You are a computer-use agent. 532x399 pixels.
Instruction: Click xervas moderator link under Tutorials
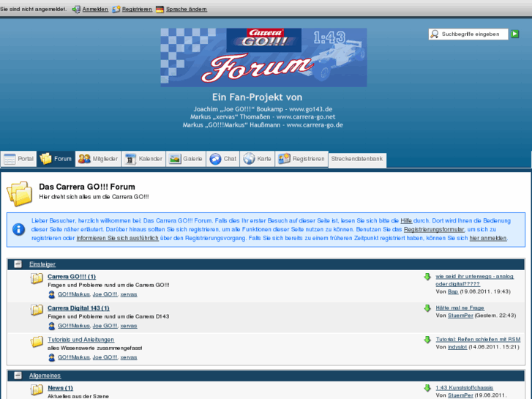(129, 357)
